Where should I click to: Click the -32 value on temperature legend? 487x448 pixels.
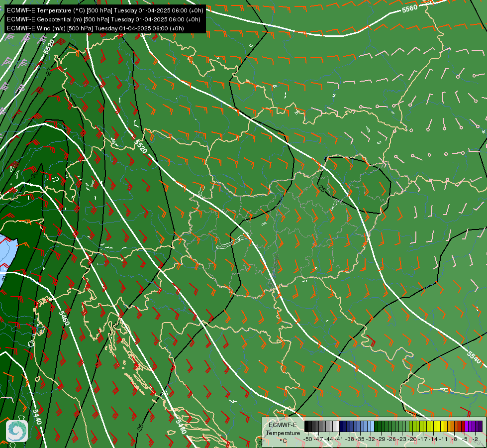click(x=371, y=440)
